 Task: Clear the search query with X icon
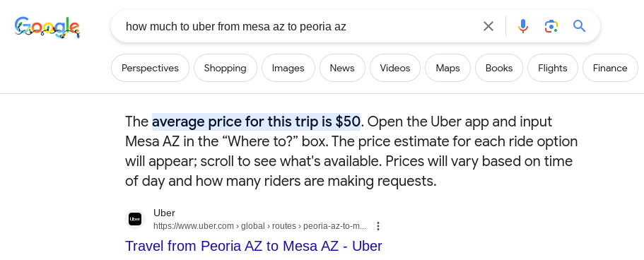(x=488, y=26)
